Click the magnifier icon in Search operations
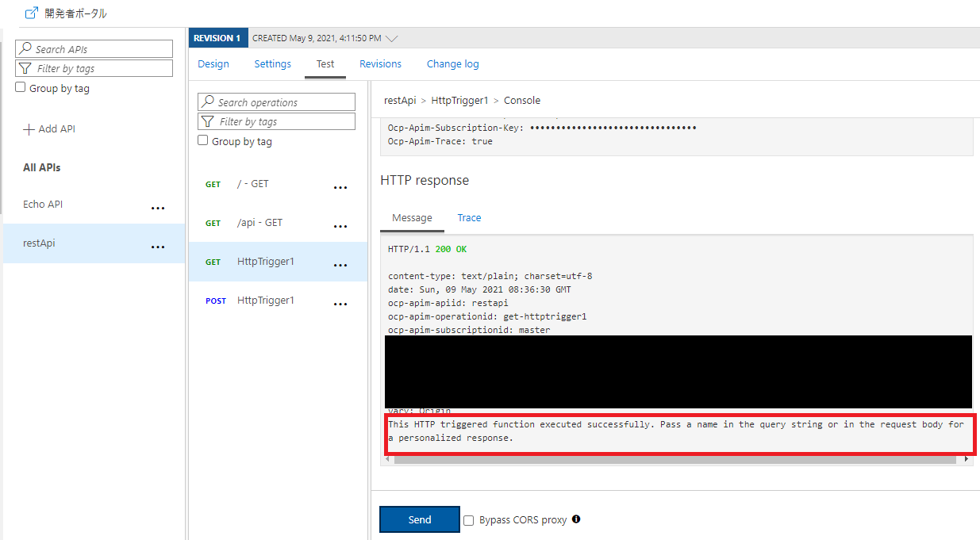This screenshot has width=980, height=540. pyautogui.click(x=209, y=102)
